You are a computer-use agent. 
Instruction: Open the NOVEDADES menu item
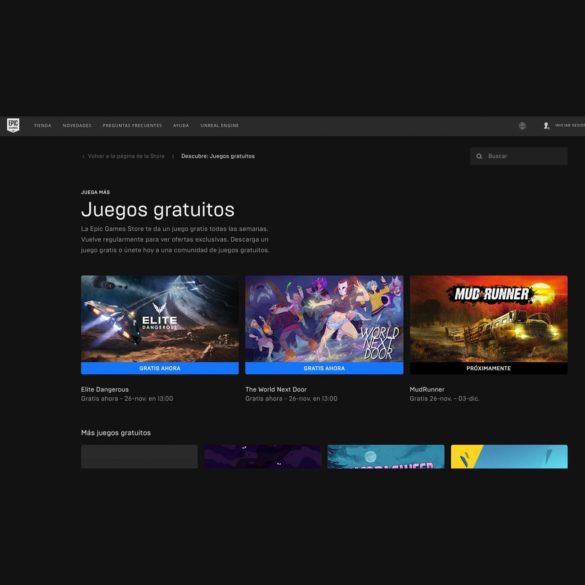coord(77,126)
